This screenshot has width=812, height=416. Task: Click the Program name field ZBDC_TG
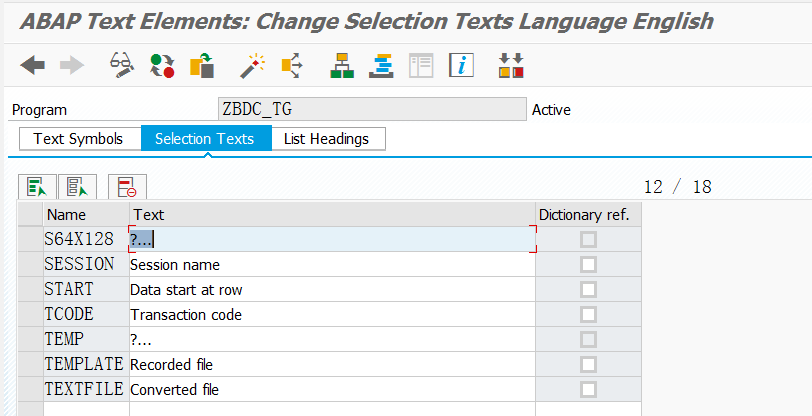[370, 110]
